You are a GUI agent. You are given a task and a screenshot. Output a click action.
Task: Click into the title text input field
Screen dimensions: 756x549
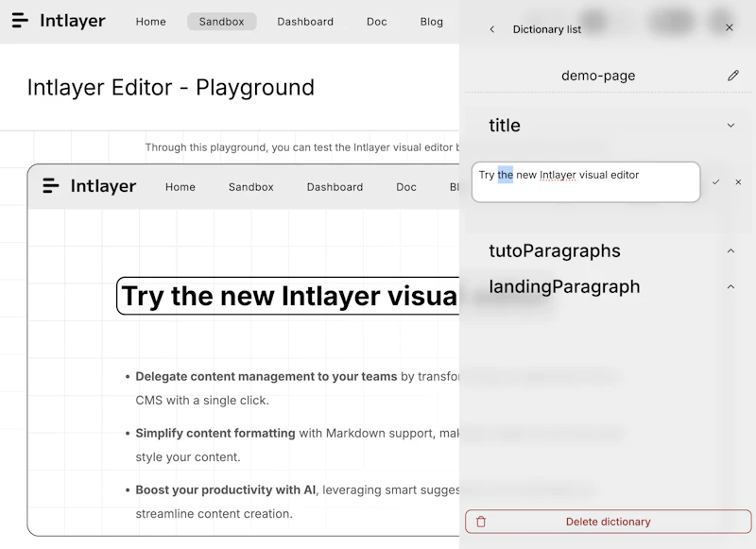pos(586,182)
